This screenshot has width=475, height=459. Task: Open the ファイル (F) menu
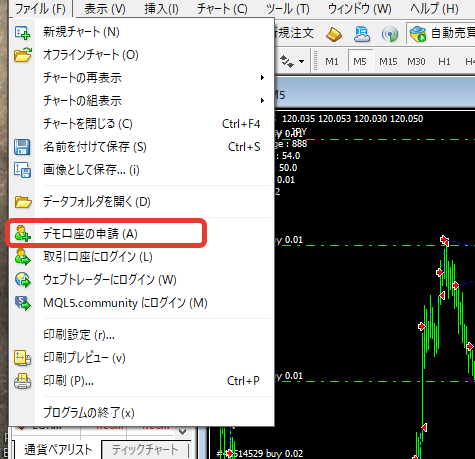pos(40,9)
